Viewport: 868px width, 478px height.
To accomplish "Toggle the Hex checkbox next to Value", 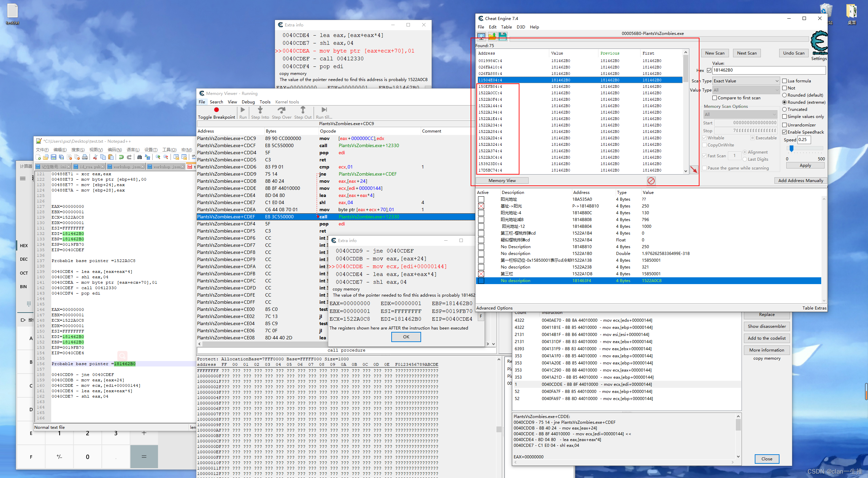I will click(x=709, y=71).
